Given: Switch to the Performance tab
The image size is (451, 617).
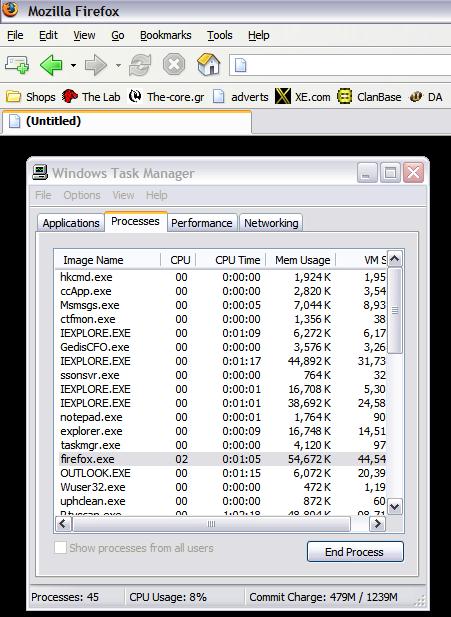Looking at the screenshot, I should pyautogui.click(x=201, y=223).
